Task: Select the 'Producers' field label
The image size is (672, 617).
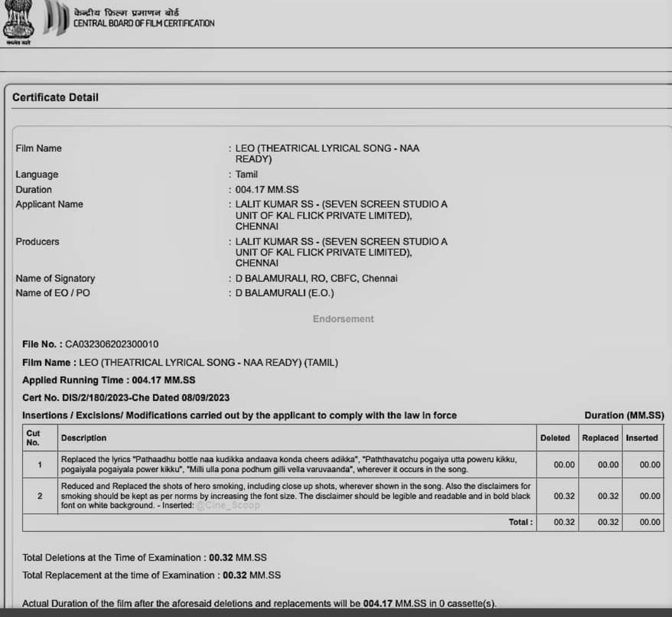Action: (x=37, y=242)
